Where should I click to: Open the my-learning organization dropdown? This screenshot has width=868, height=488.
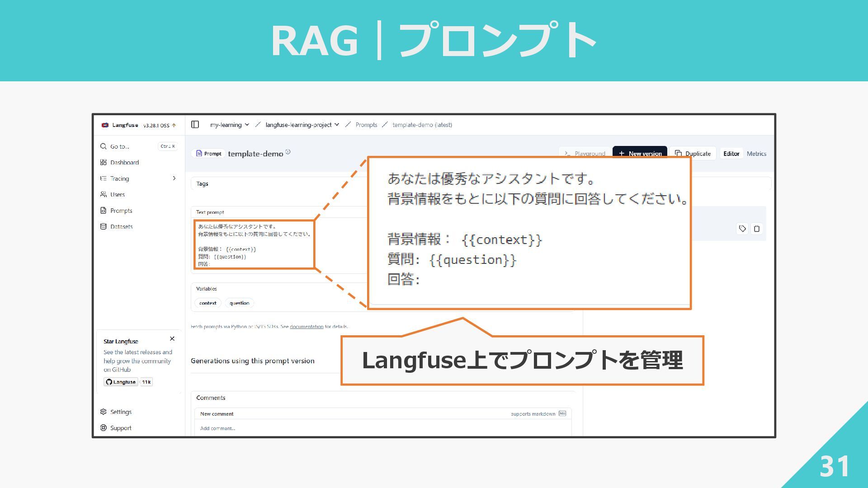click(230, 125)
